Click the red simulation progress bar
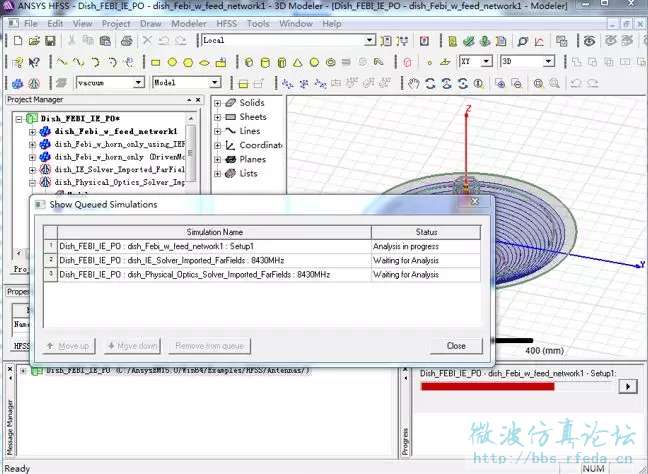648x474 pixels. 488,386
